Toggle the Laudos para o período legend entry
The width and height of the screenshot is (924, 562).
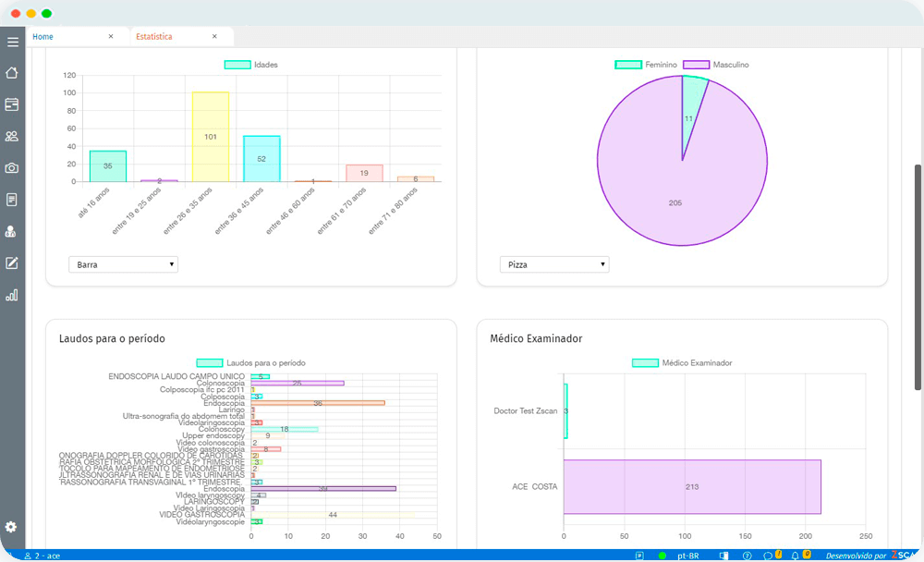tap(251, 362)
